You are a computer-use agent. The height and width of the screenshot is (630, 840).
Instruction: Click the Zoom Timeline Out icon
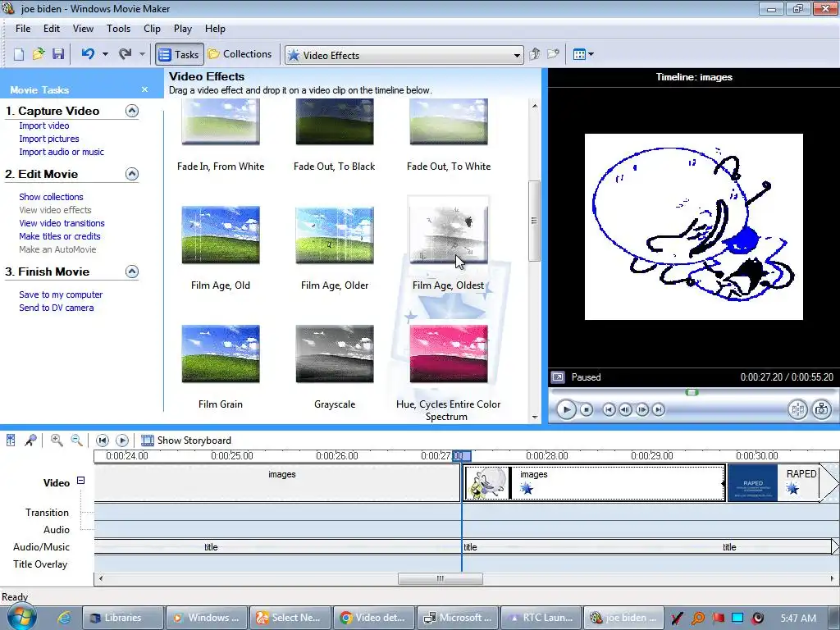click(x=76, y=441)
